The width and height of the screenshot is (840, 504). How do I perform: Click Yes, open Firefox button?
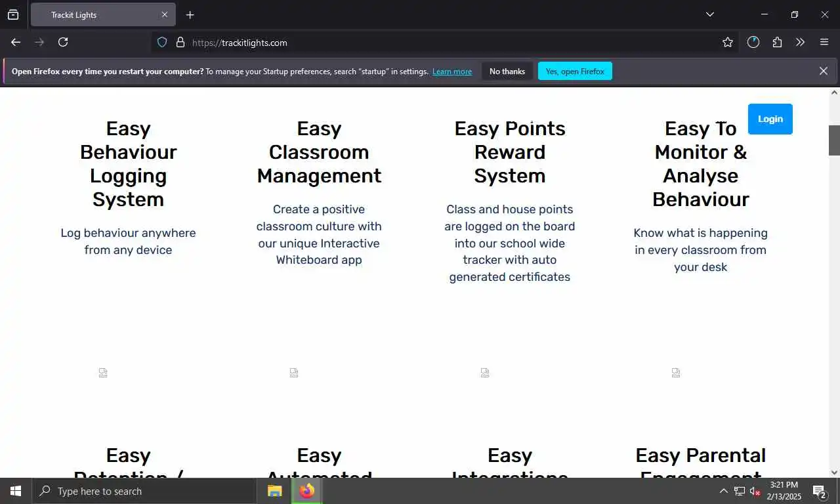[575, 72]
